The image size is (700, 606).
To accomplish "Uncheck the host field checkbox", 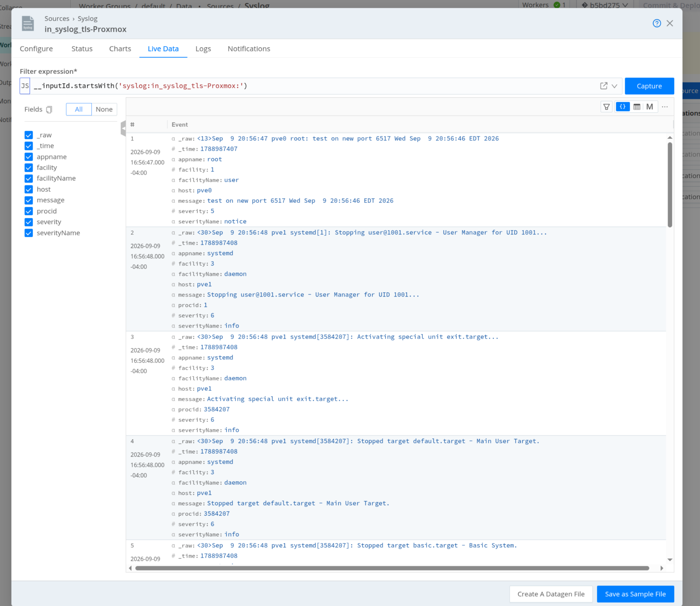I will click(29, 189).
